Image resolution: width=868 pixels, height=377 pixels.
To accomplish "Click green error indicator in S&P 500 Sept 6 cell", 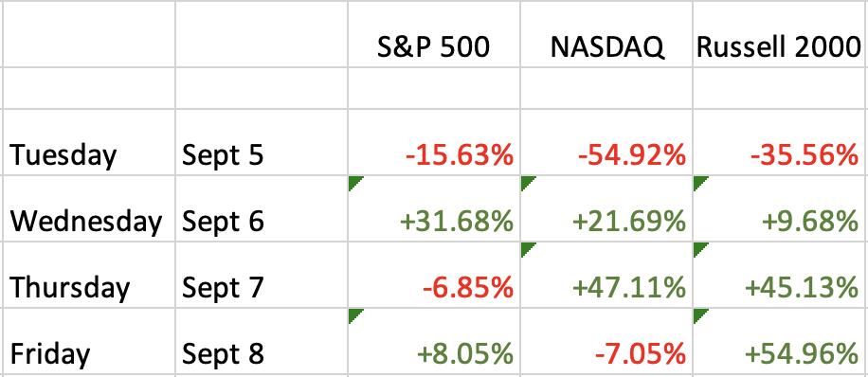I will click(354, 182).
